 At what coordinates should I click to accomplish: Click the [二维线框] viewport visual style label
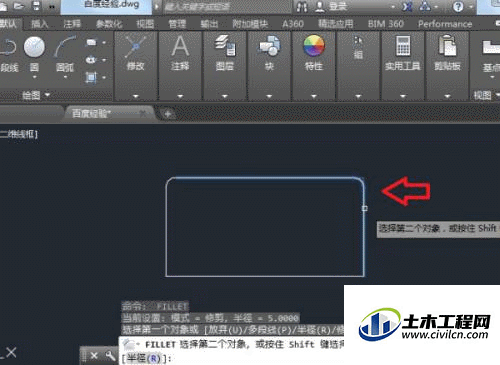tap(19, 134)
